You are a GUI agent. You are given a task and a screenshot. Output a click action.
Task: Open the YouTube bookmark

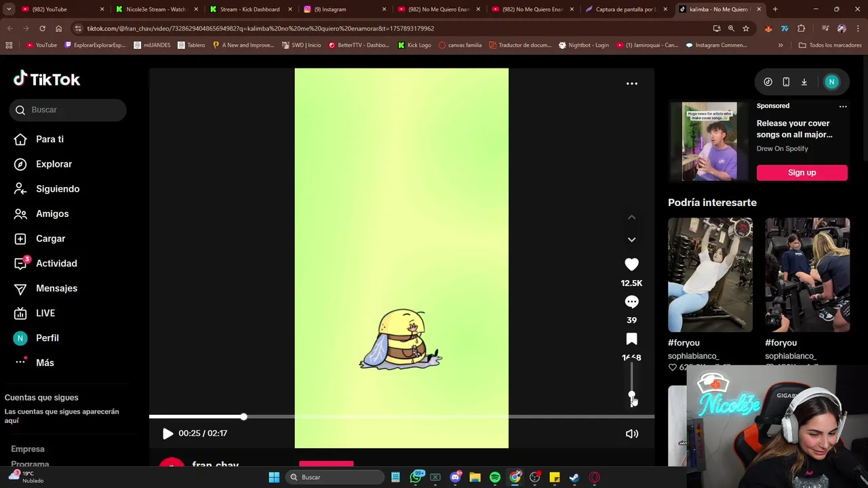coord(41,45)
